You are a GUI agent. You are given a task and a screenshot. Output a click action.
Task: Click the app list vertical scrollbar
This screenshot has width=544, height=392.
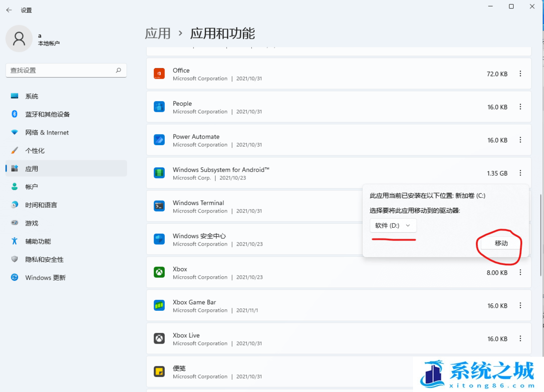coord(540,236)
